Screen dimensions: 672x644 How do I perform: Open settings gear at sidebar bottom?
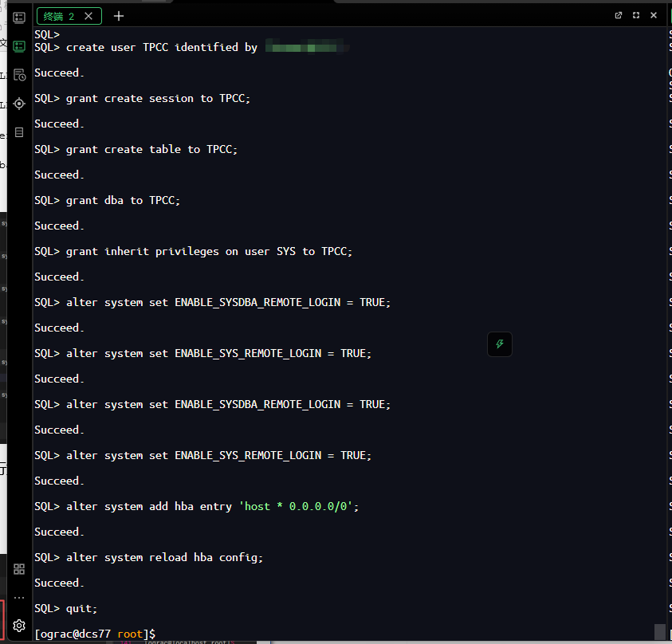pos(19,626)
